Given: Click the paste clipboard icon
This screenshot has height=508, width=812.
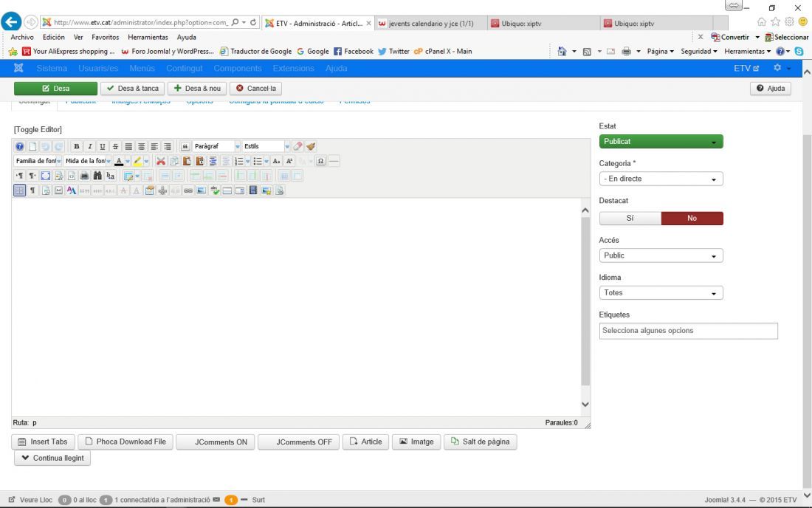Looking at the screenshot, I should (187, 161).
